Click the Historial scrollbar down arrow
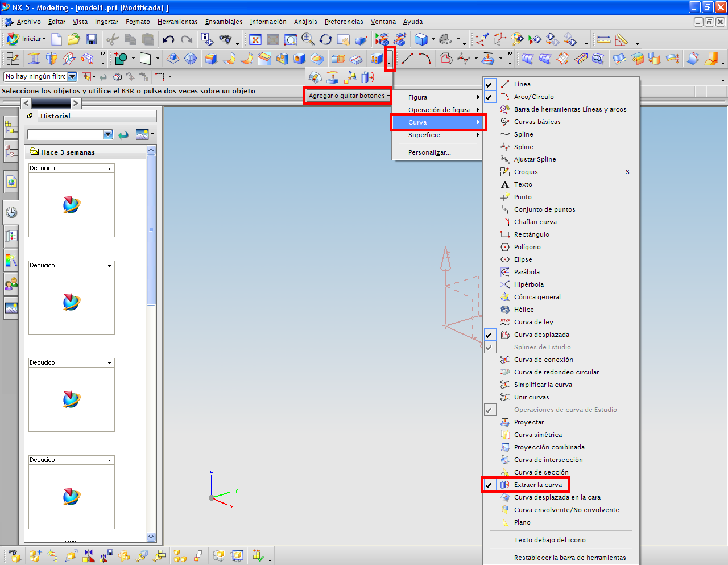Screen dimensions: 728x565 [151, 537]
